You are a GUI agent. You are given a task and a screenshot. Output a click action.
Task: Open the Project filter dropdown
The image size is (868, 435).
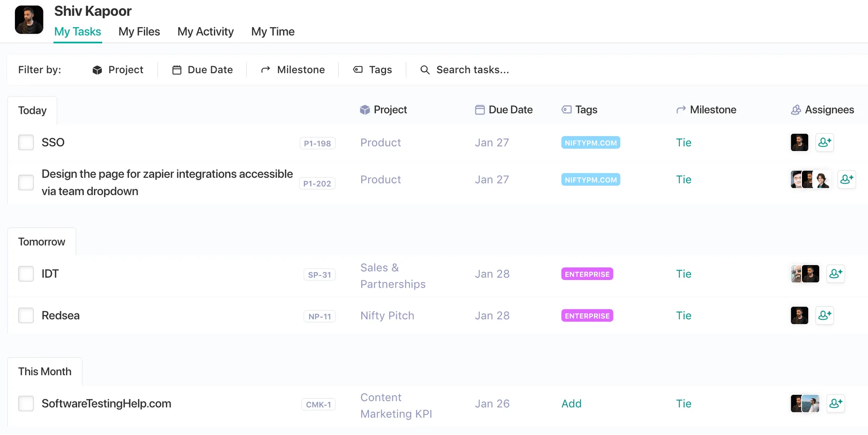118,70
